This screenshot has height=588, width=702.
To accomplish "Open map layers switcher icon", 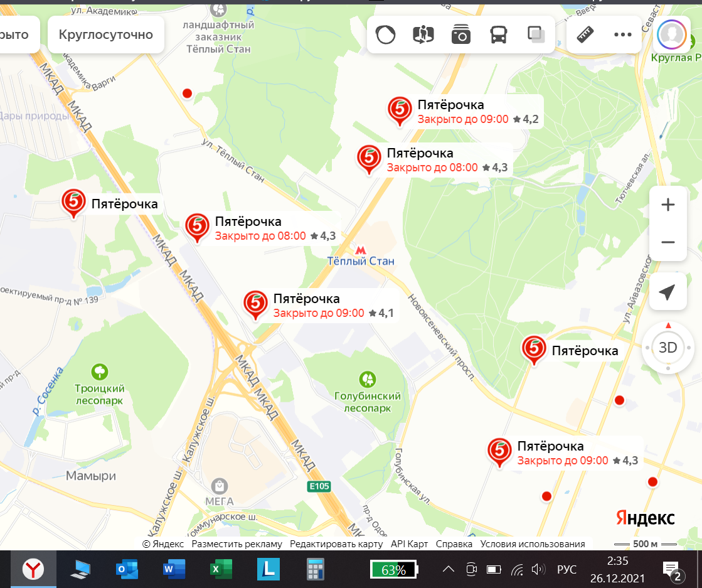I will (x=536, y=35).
